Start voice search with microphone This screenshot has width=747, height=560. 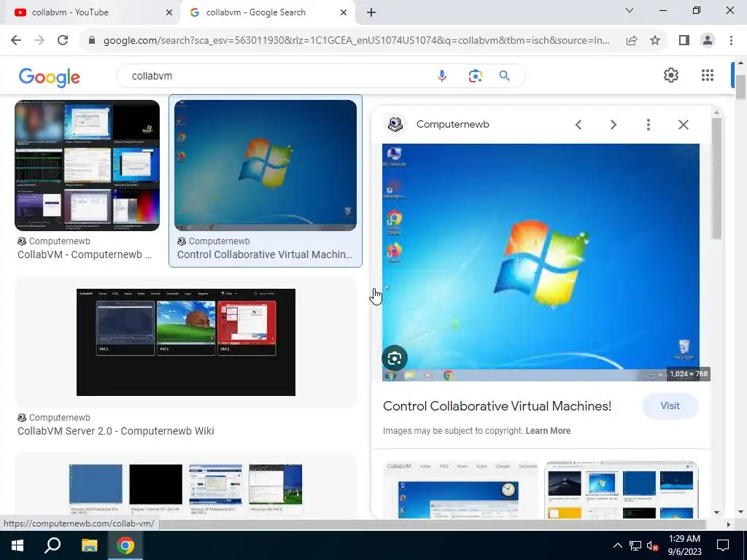tap(442, 76)
